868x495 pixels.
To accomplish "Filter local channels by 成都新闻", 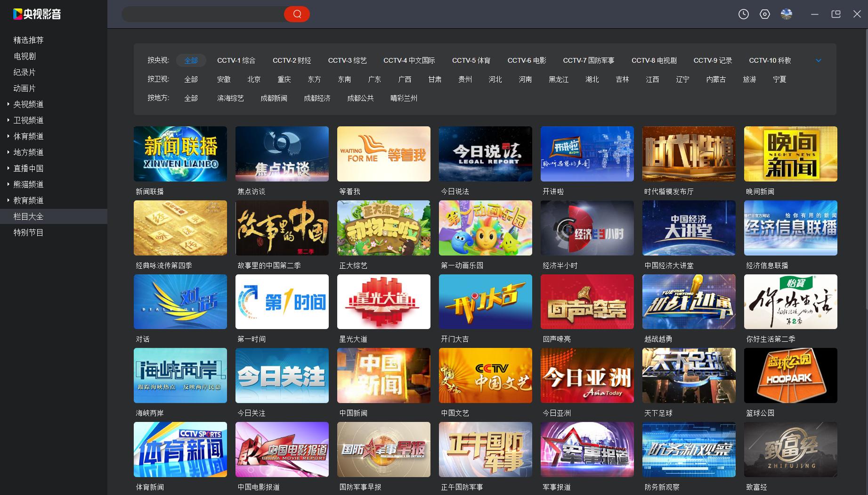I will tap(274, 98).
